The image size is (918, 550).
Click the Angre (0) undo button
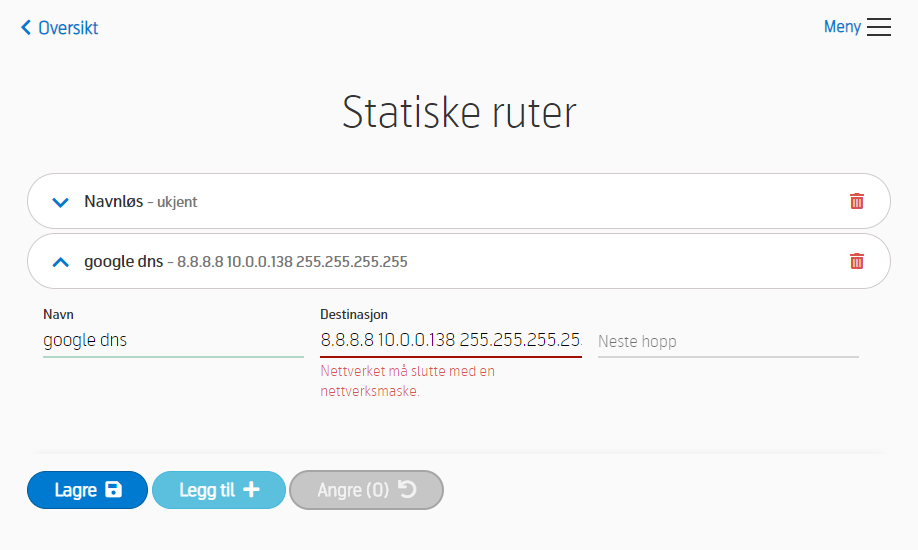click(366, 490)
